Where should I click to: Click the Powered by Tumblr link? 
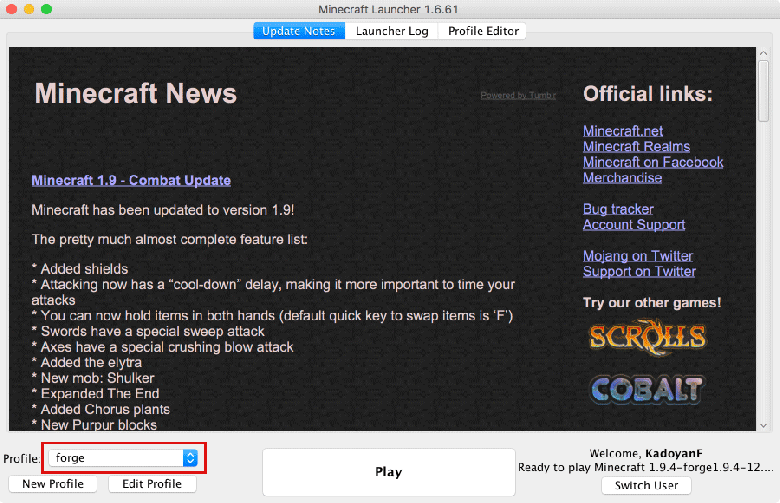point(518,95)
